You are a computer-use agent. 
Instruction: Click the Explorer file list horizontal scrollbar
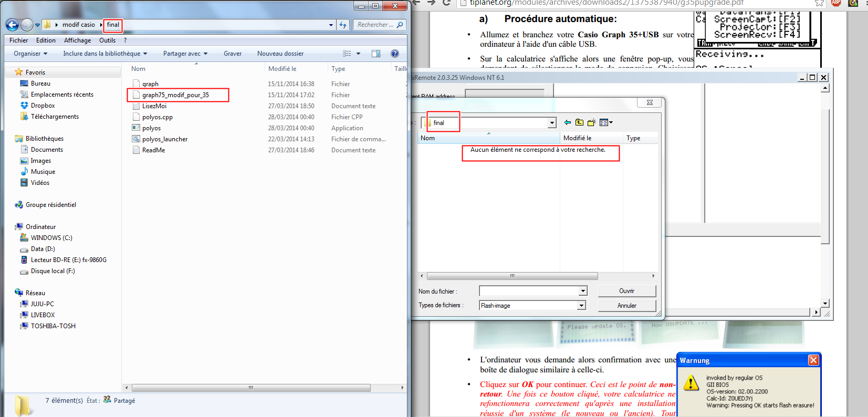pyautogui.click(x=251, y=388)
